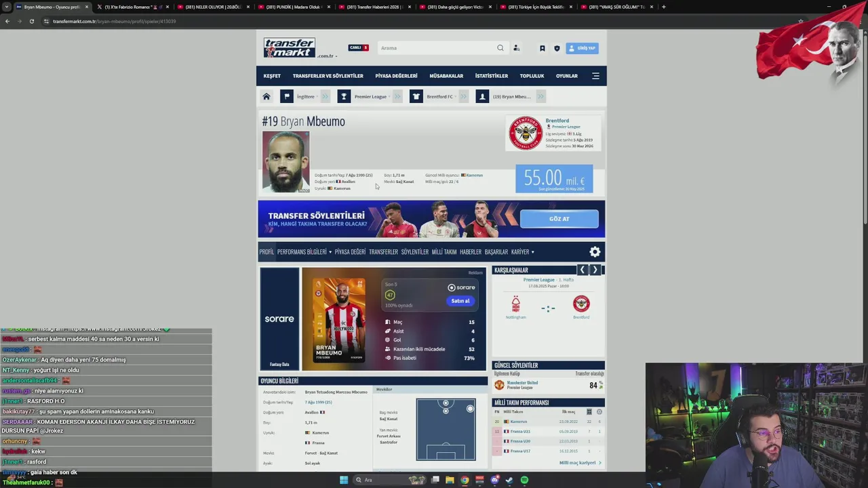Go back with the browser back arrow
Image resolution: width=868 pixels, height=488 pixels.
click(x=7, y=21)
